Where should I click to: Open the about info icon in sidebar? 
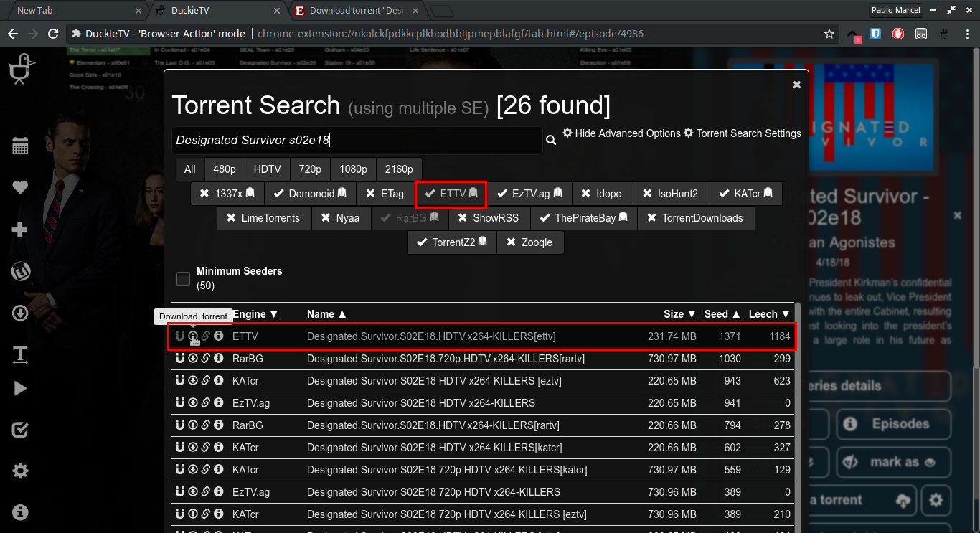(20, 512)
